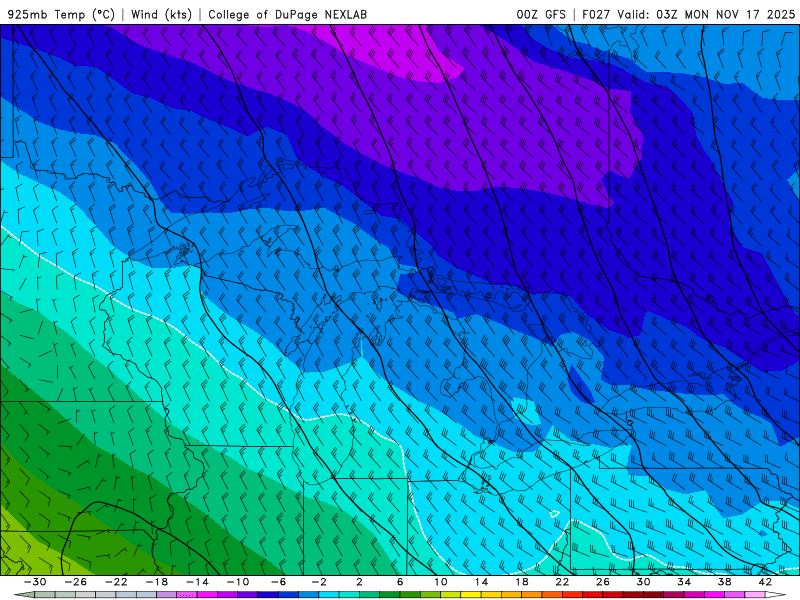This screenshot has width=800, height=600.
Task: Click the 2 colorbar tick label
Action: 359,582
